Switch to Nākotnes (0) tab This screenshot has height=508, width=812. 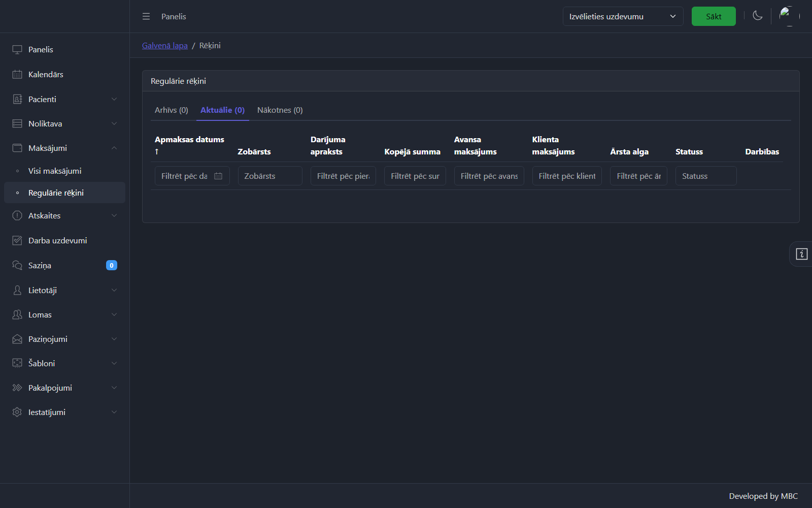pos(280,110)
